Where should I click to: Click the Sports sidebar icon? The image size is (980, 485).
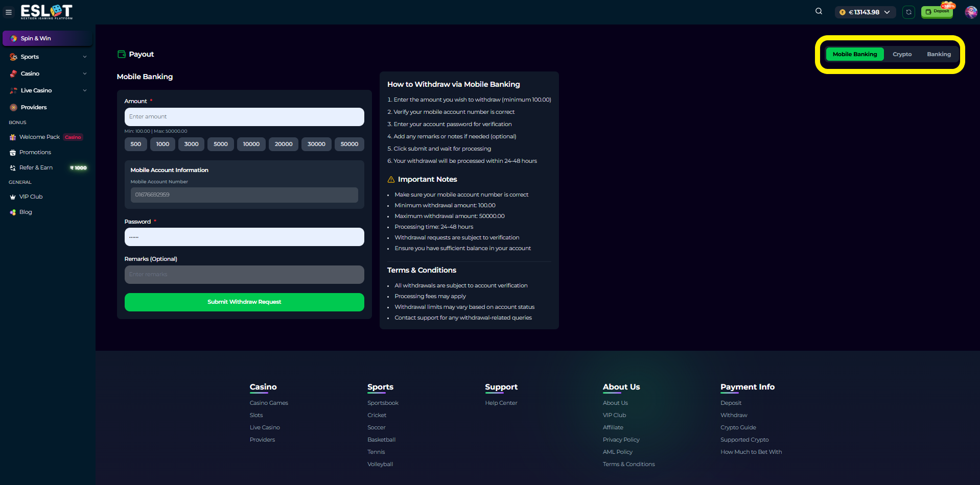13,57
